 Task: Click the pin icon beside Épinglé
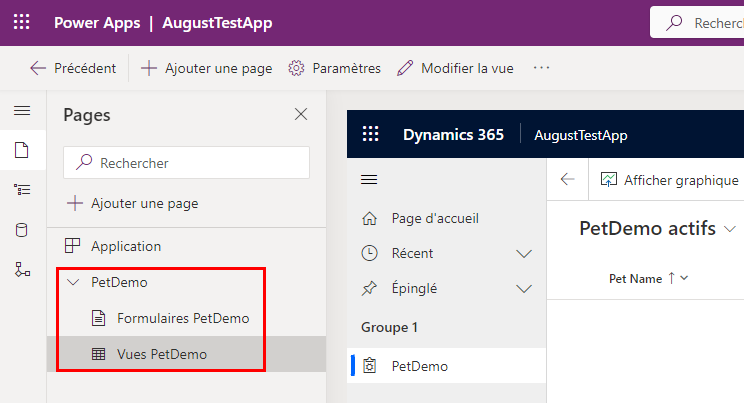[x=369, y=289]
